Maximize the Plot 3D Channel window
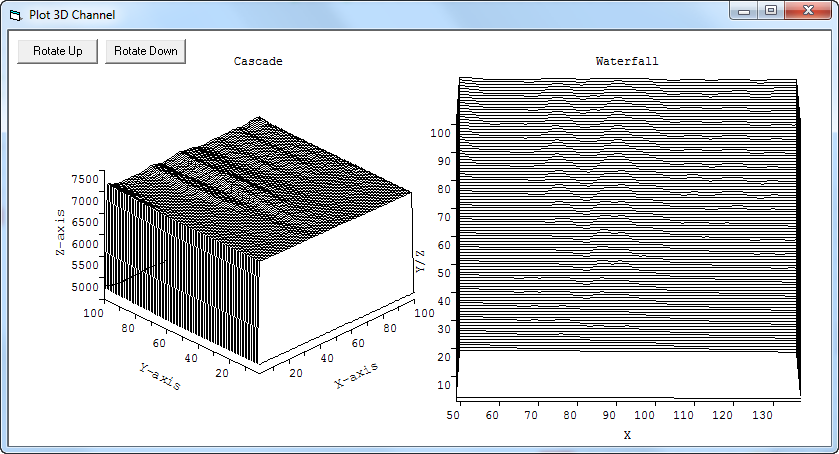The image size is (839, 454). click(771, 11)
